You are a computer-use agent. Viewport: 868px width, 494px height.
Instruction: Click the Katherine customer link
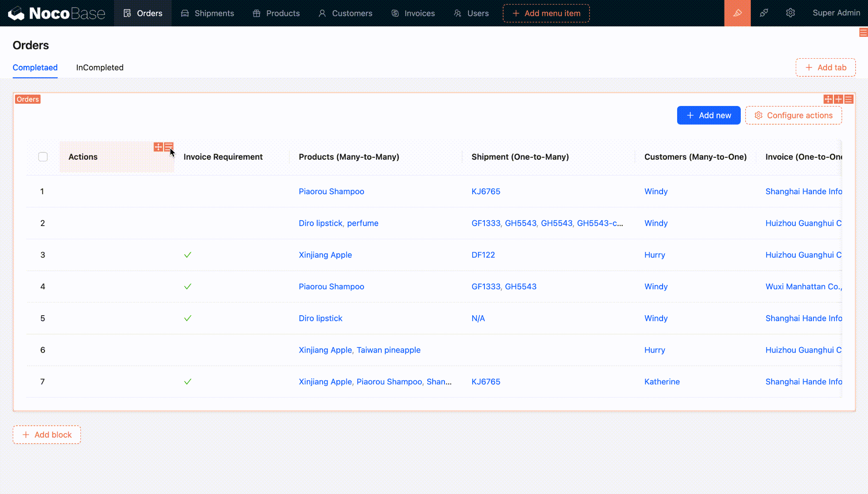tap(662, 382)
